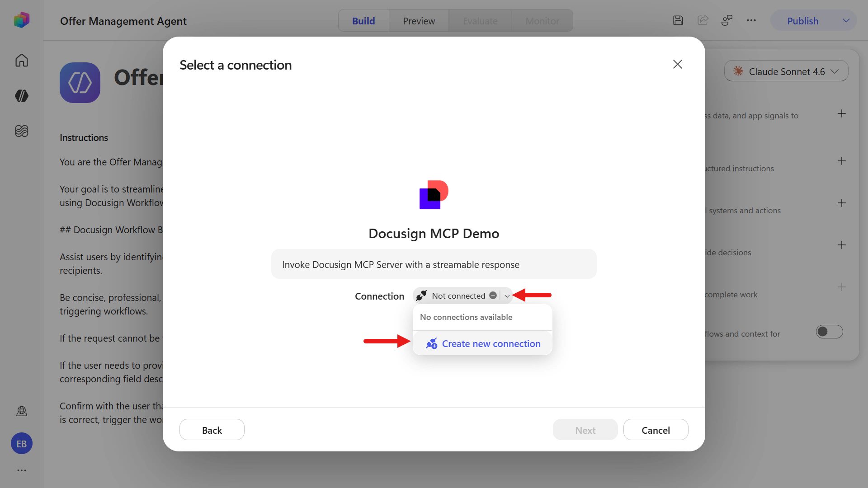Click the Docusign Workflow instruction line
The image size is (868, 488).
click(x=111, y=230)
